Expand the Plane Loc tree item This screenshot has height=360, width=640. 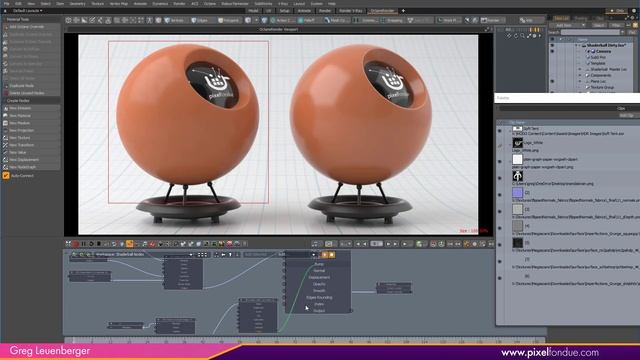(x=580, y=81)
